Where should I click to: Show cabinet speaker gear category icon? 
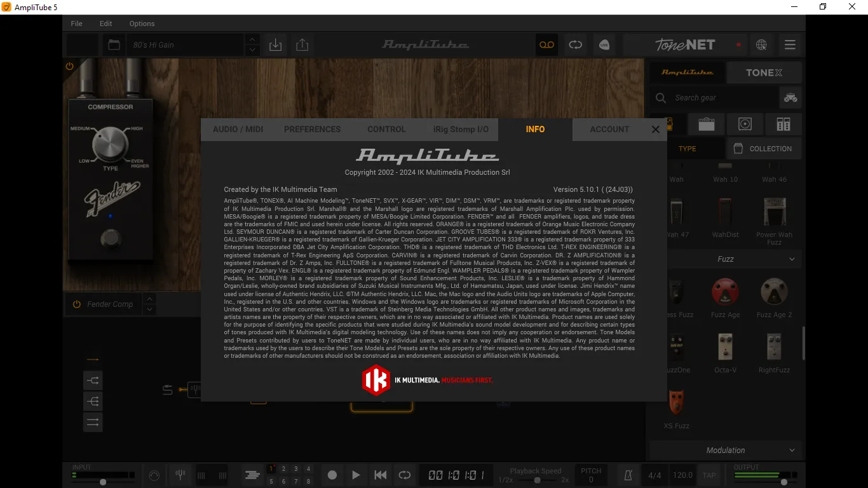[745, 124]
